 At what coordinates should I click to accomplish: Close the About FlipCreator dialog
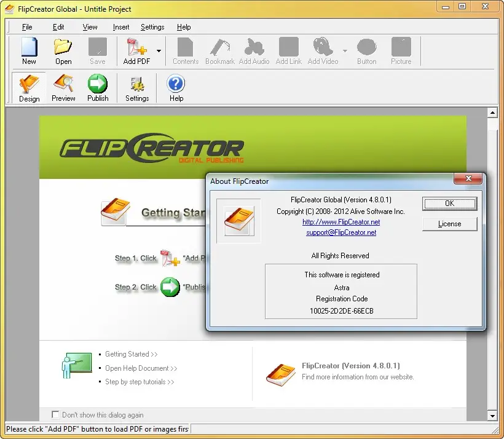click(x=468, y=178)
